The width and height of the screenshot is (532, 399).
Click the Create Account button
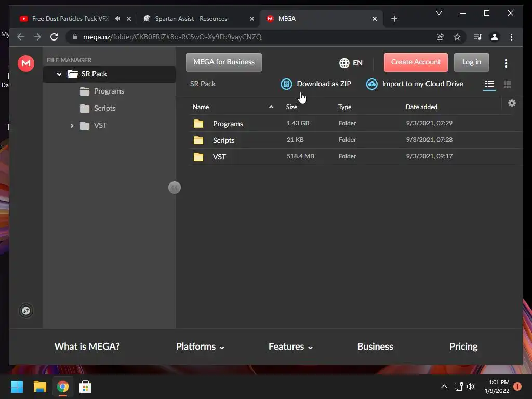coord(416,62)
